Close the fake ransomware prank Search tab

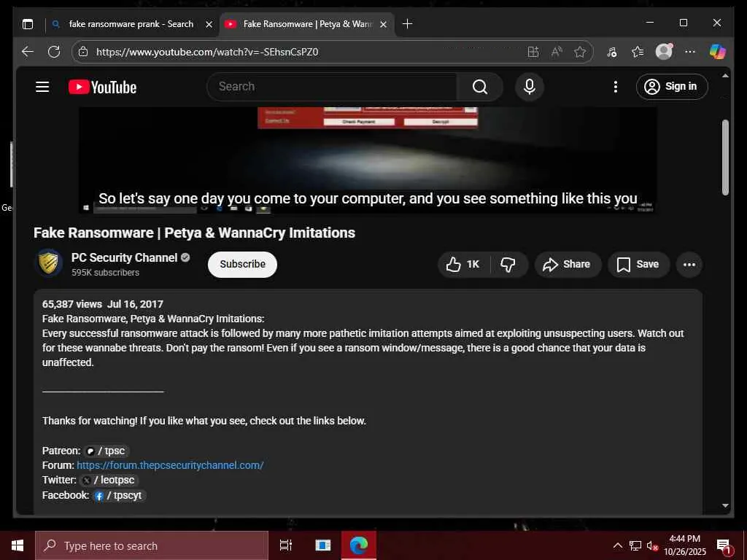[x=209, y=24]
